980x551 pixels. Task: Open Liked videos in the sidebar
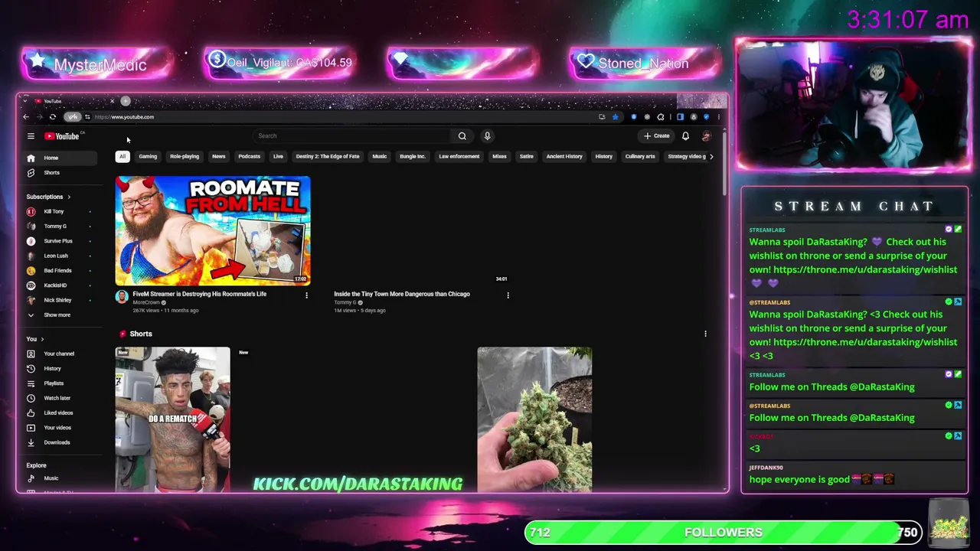click(60, 413)
